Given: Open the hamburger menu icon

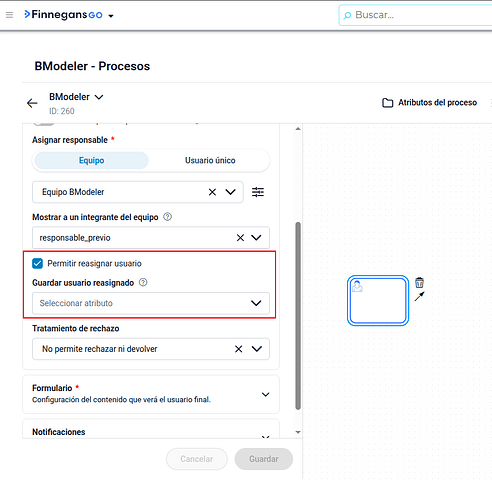Looking at the screenshot, I should (x=9, y=15).
